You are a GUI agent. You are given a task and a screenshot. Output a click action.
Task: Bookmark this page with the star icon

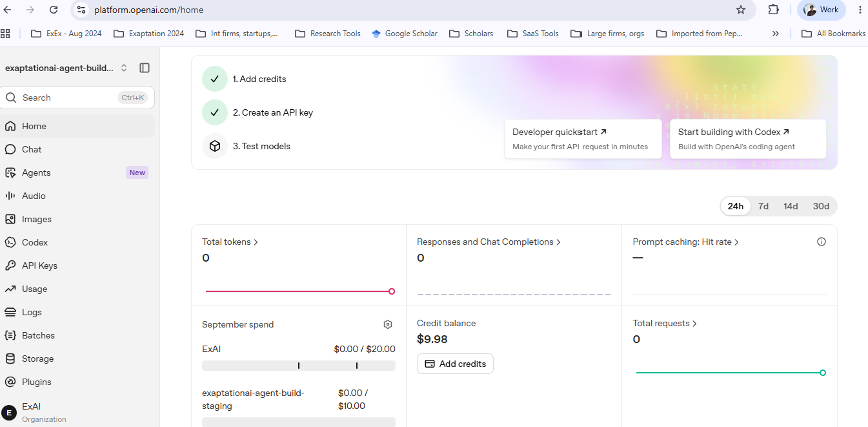(741, 10)
